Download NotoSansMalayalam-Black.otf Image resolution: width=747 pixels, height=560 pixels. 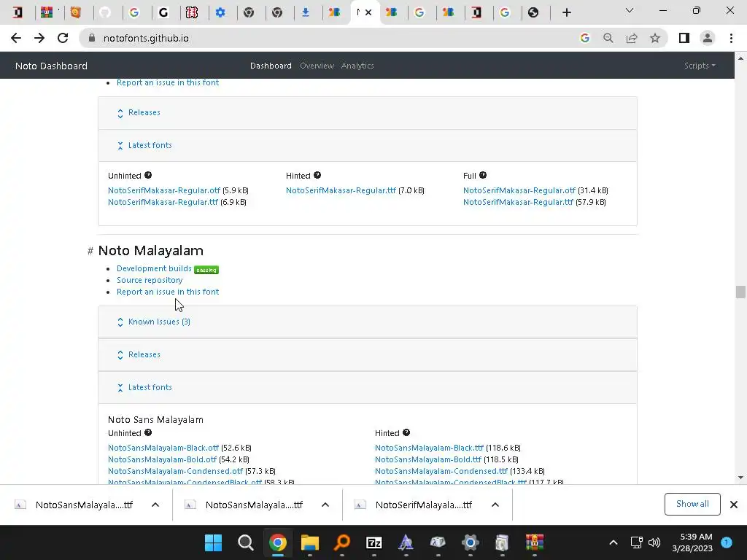coord(163,448)
